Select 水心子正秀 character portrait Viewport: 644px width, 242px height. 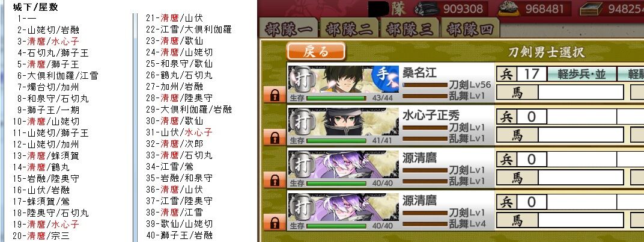click(x=343, y=122)
